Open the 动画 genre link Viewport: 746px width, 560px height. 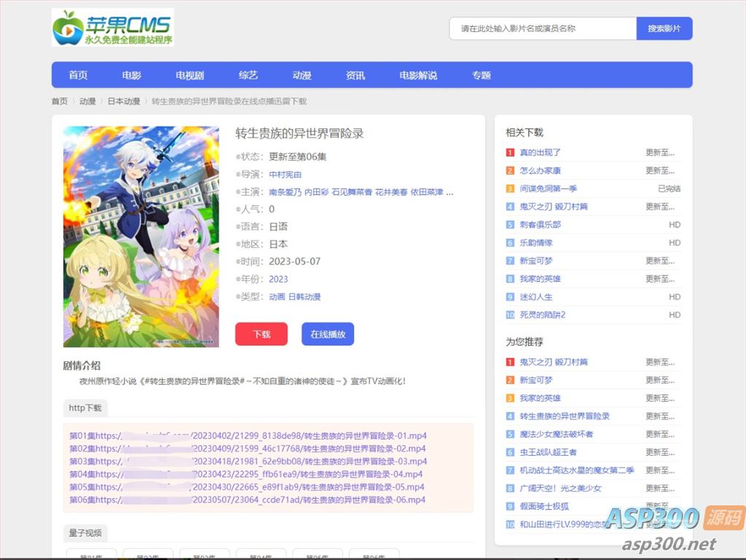coord(277,296)
